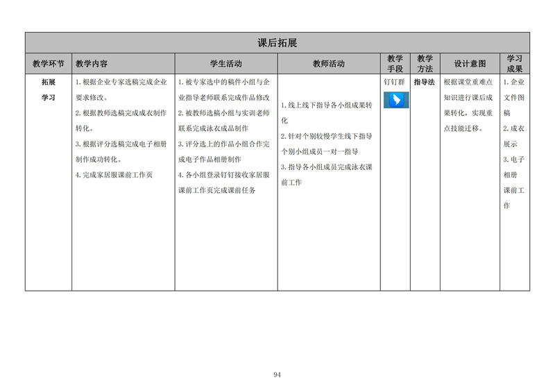Screen dimensions: 555x392
Task: Click the line '课前工作页完成课前任务'
Action: 217,190
